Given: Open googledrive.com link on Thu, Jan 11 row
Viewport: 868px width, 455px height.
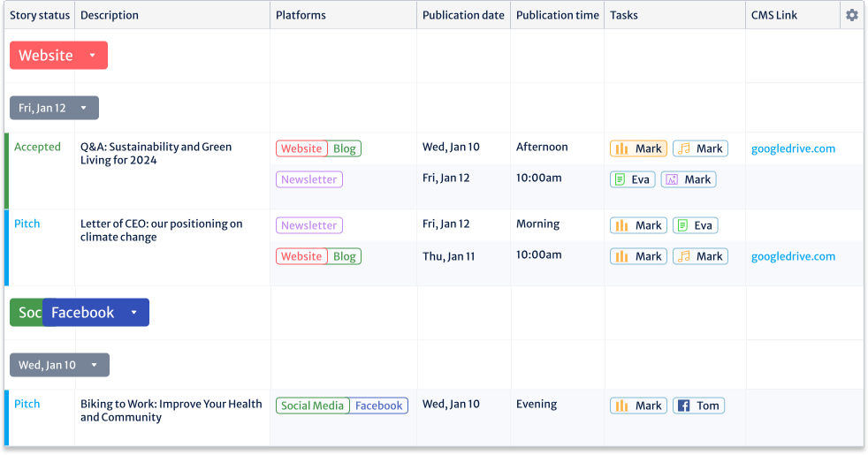Looking at the screenshot, I should pyautogui.click(x=793, y=256).
